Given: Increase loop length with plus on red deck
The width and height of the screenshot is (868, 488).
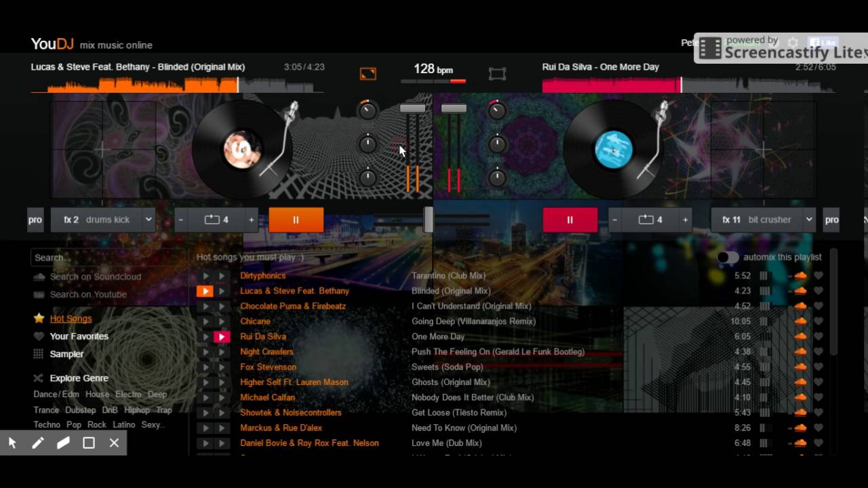Looking at the screenshot, I should click(686, 220).
